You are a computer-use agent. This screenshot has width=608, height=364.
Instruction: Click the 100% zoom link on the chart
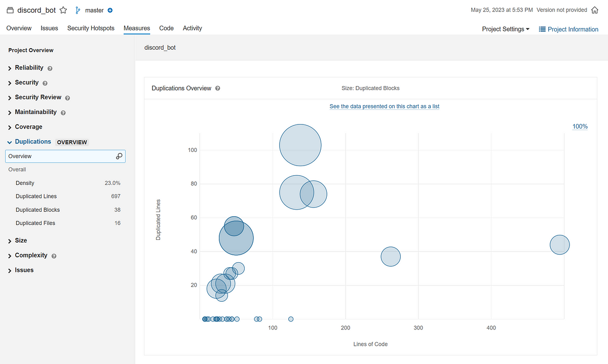[580, 126]
